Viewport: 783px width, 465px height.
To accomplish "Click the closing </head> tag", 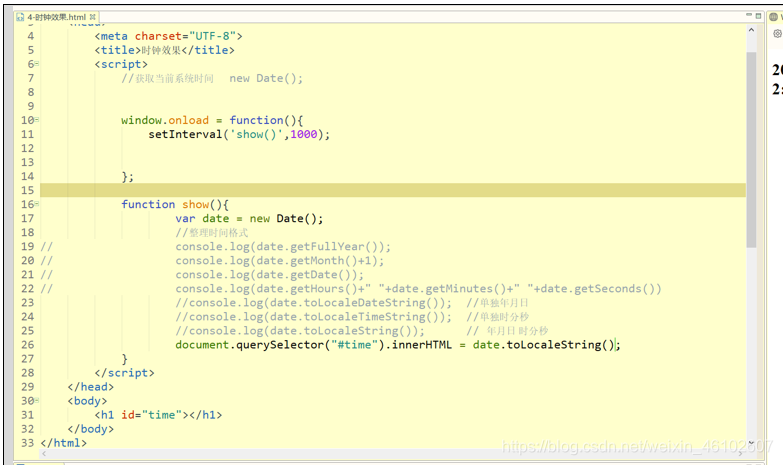I will tap(90, 387).
